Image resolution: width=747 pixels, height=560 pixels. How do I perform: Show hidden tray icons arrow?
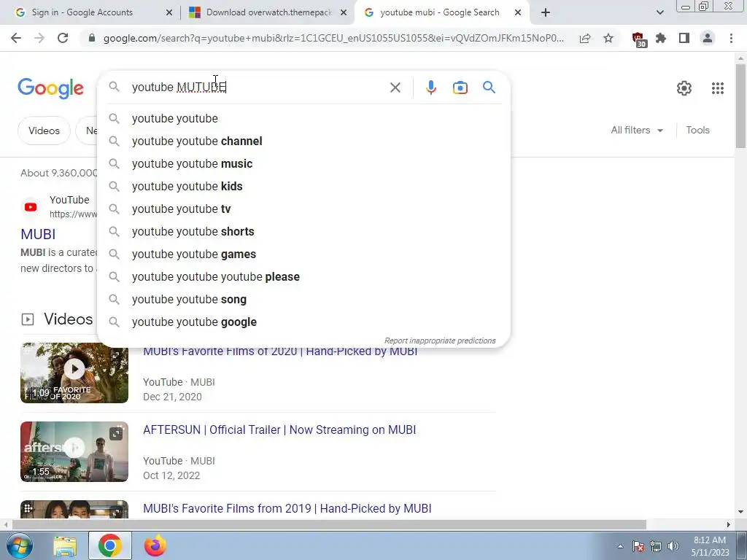tap(620, 546)
